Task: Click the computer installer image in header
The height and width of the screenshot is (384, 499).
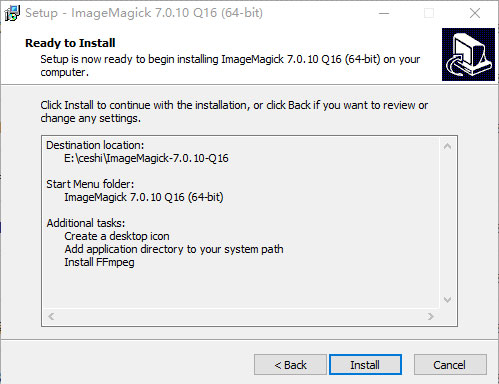Action: coord(468,54)
